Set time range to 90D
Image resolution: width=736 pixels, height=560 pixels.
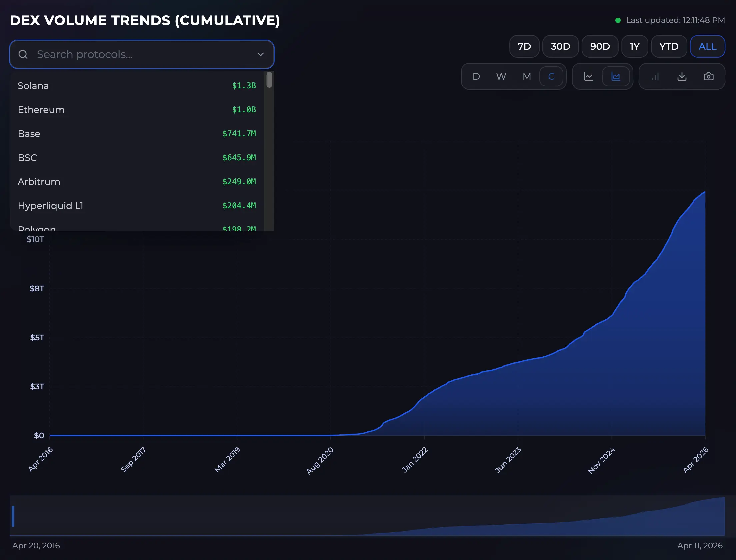[x=600, y=46]
